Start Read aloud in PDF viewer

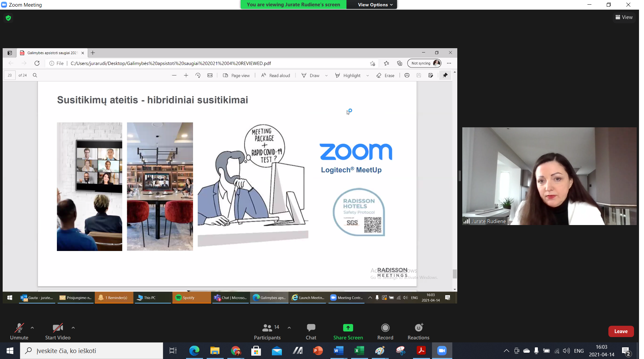coord(276,75)
